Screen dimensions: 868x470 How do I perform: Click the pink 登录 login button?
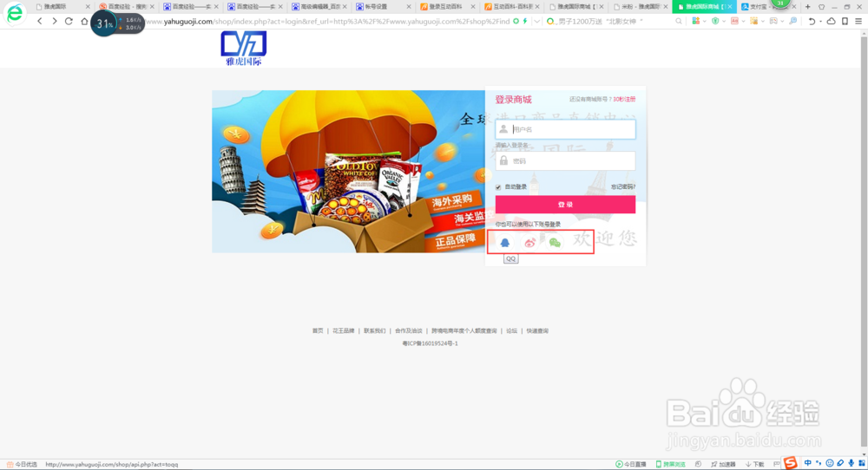[x=565, y=205]
